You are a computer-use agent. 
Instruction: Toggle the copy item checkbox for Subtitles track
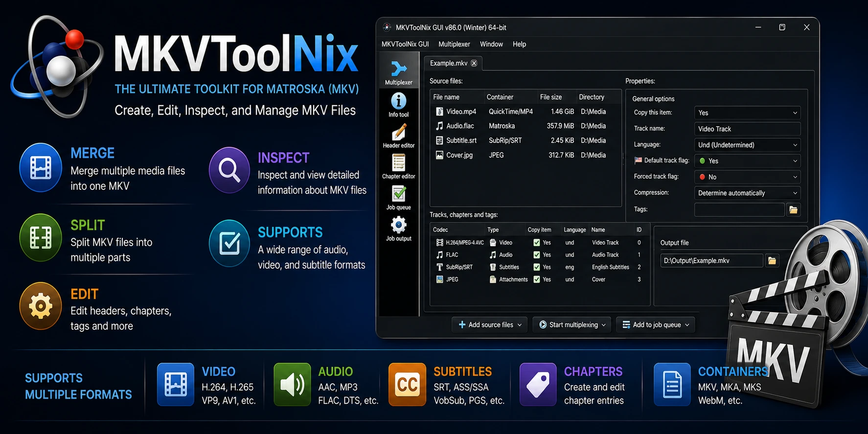537,267
